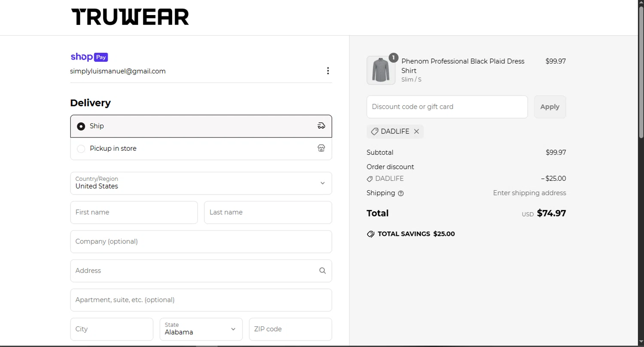The width and height of the screenshot is (644, 347).
Task: Focus the ZIP code field
Action: coord(290,329)
